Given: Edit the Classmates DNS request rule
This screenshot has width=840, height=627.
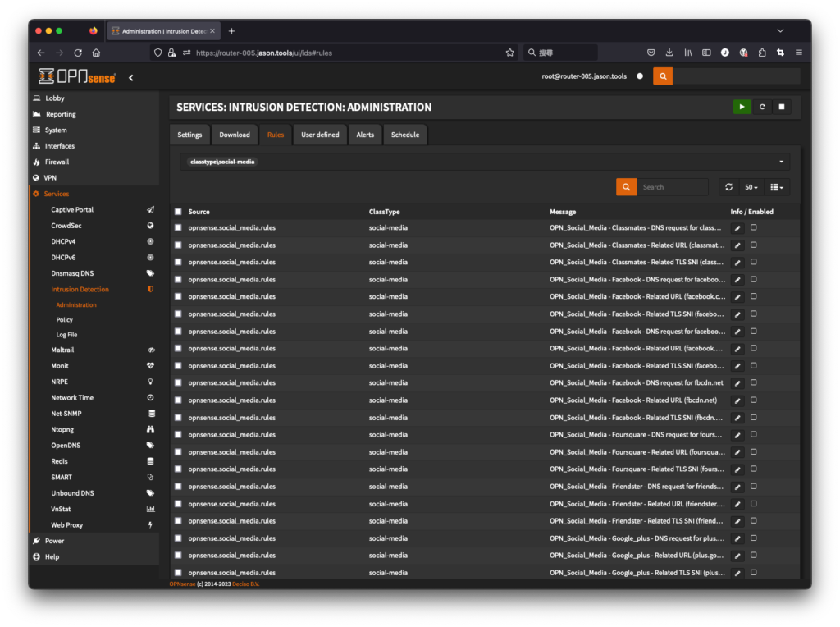Looking at the screenshot, I should click(737, 228).
